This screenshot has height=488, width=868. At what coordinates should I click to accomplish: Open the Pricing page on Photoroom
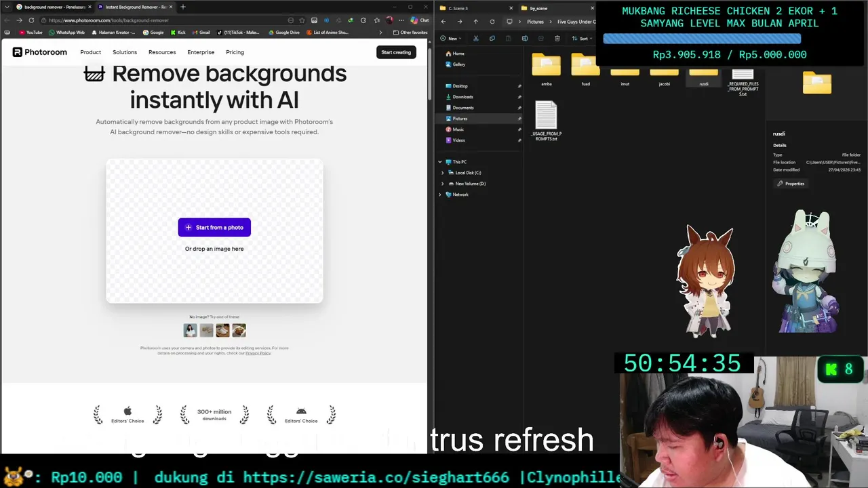235,52
